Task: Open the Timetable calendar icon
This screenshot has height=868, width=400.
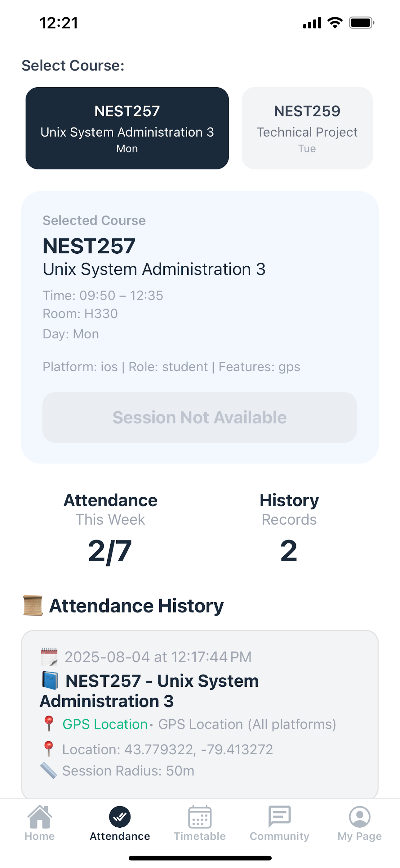Action: point(200,817)
